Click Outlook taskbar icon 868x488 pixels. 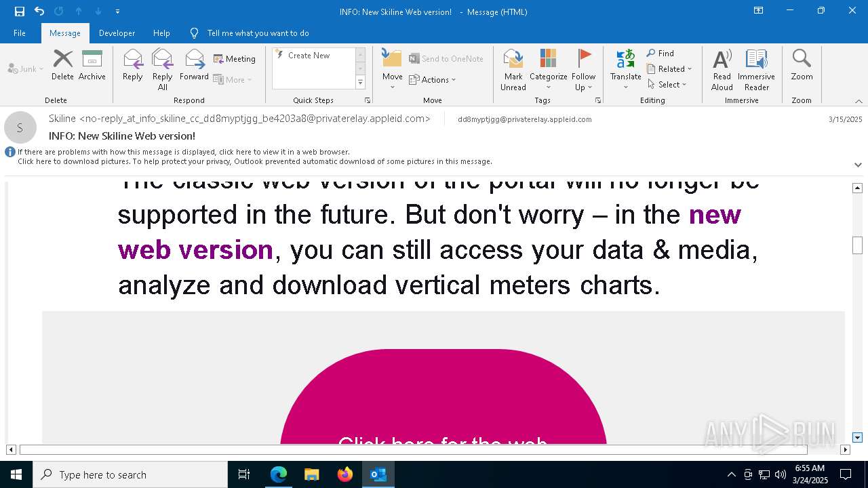378,474
